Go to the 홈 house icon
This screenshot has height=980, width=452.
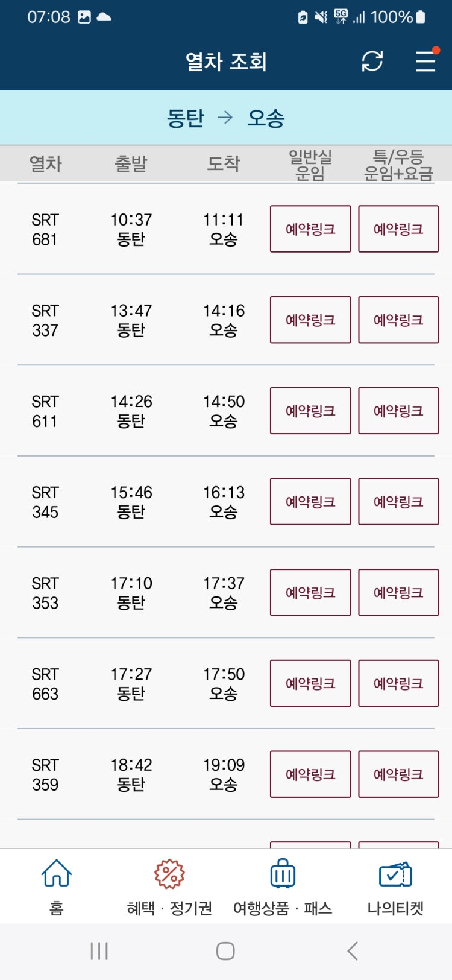click(57, 873)
